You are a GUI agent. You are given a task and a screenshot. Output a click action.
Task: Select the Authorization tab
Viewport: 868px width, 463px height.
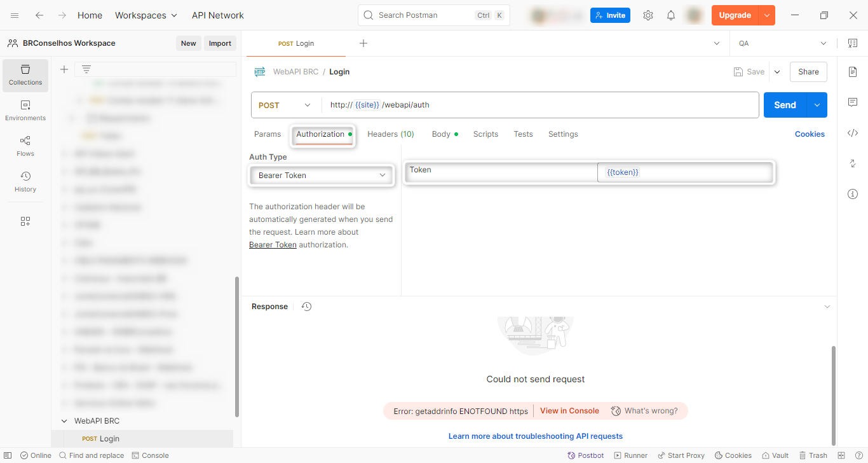(x=323, y=134)
